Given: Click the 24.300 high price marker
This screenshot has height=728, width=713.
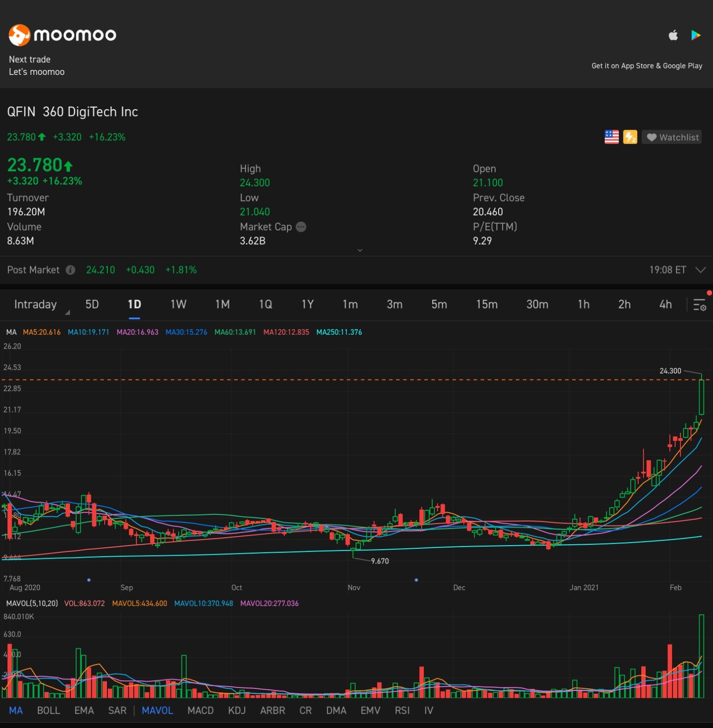Looking at the screenshot, I should pos(670,371).
